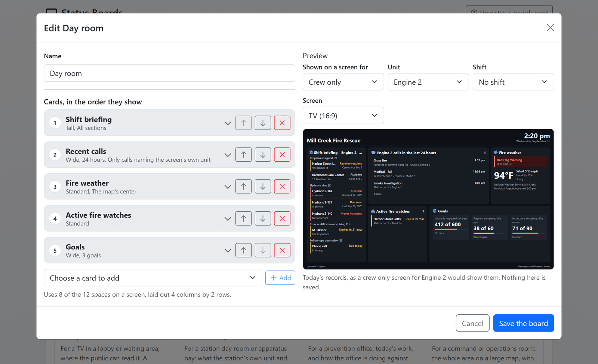Open the No shift dropdown
Screen dimensions: 598x364
(x=513, y=82)
